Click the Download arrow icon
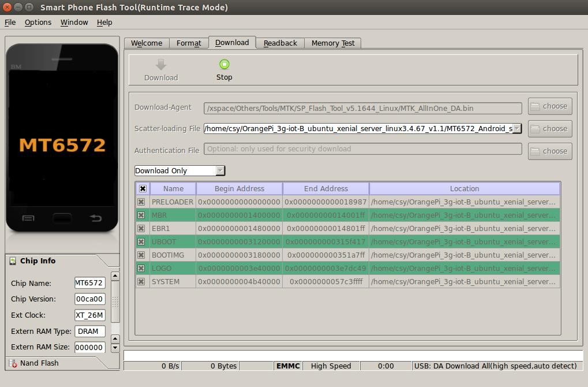Image resolution: width=588 pixels, height=387 pixels. 161,65
